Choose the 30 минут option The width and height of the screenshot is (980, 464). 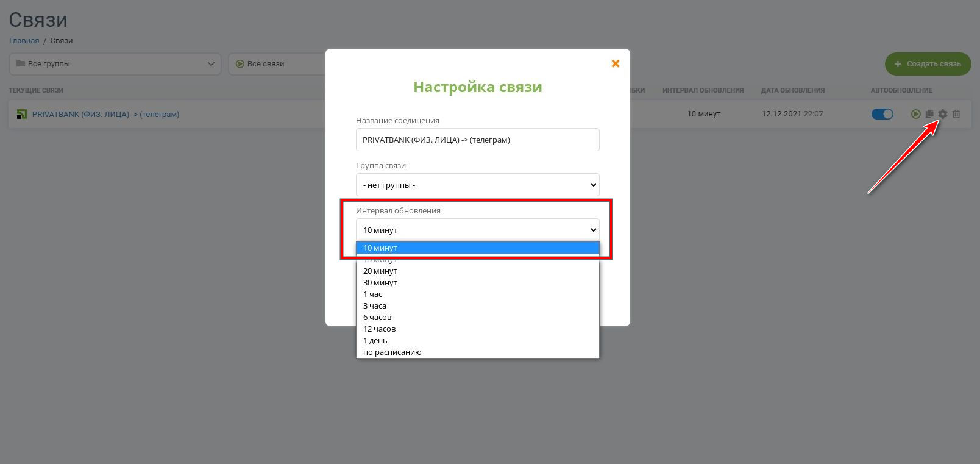tap(478, 282)
